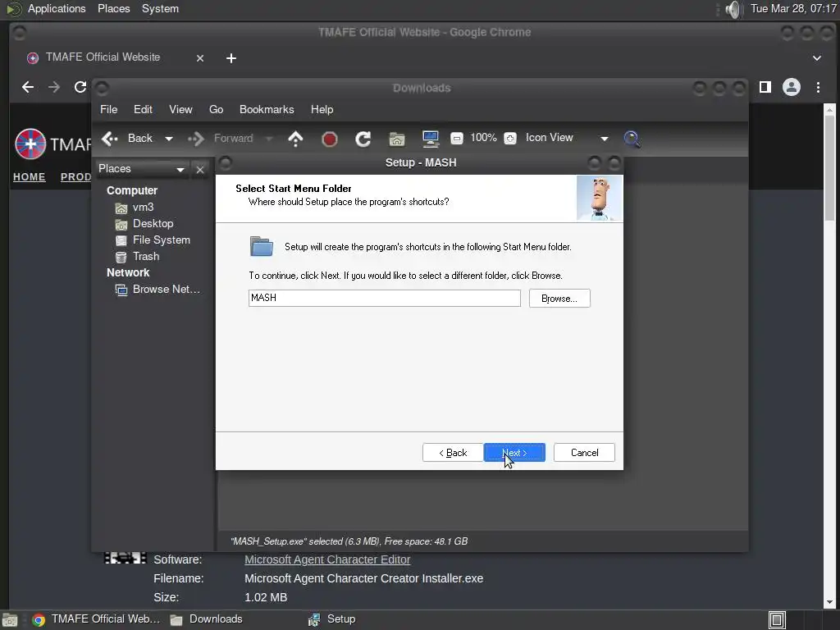Click the volume speaker icon
The width and height of the screenshot is (840, 630).
(x=733, y=9)
